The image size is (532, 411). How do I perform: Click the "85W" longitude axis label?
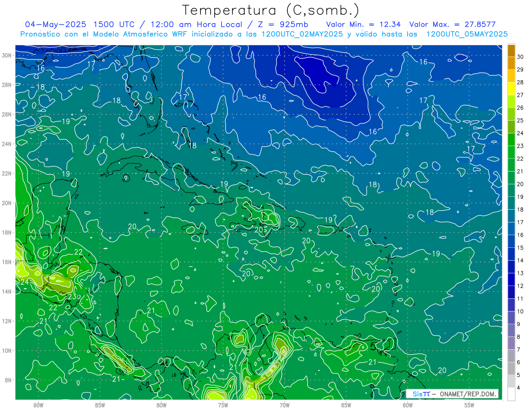(x=100, y=405)
